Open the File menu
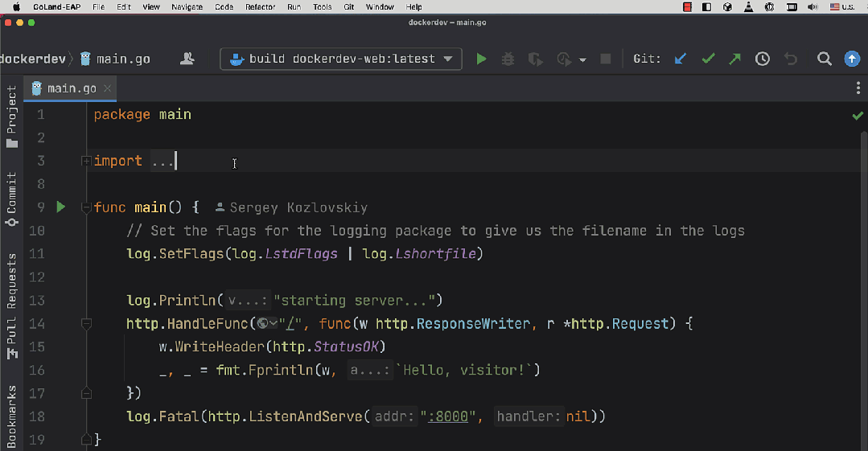 (98, 6)
